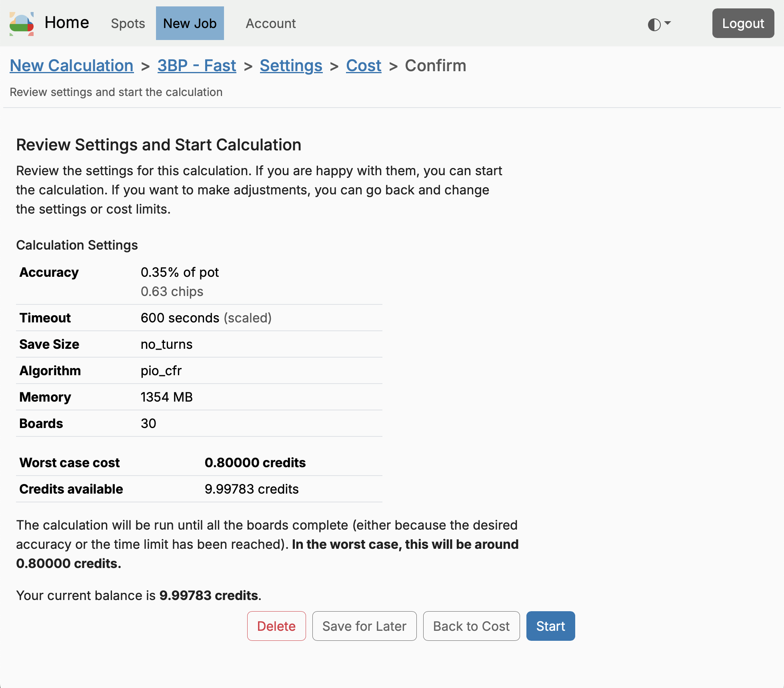Click Save for Later button
Image resolution: width=784 pixels, height=688 pixels.
click(x=364, y=626)
